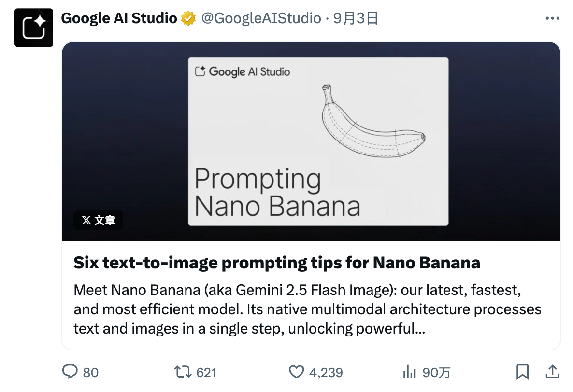Click the Google AI Studio profile avatar

[33, 28]
